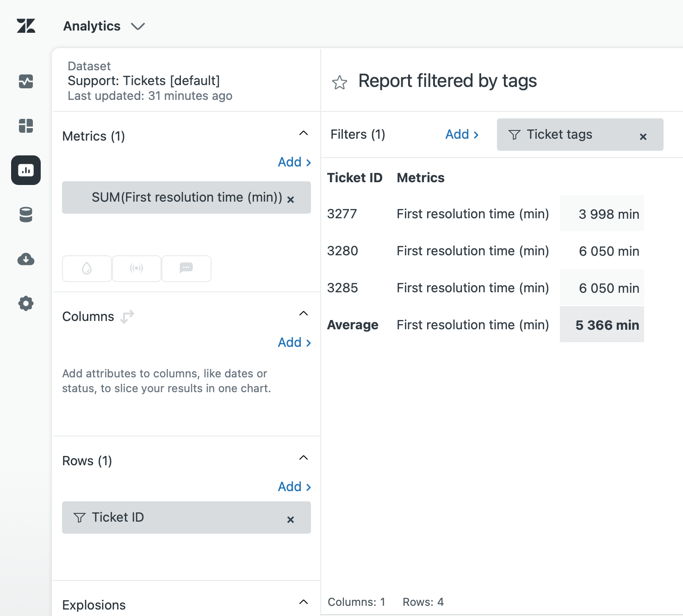Screen dimensions: 683x616
Task: Open the settings gear icon
Action: (26, 303)
